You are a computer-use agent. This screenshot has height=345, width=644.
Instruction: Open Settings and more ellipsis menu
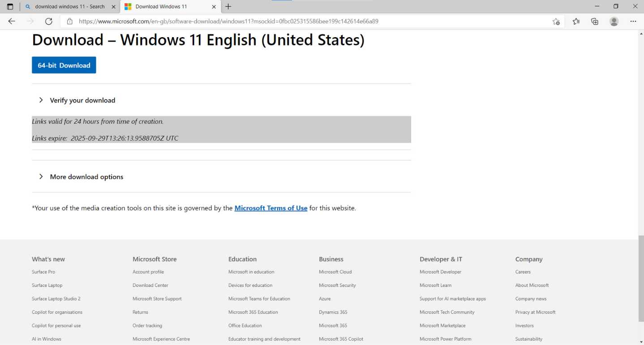click(633, 21)
